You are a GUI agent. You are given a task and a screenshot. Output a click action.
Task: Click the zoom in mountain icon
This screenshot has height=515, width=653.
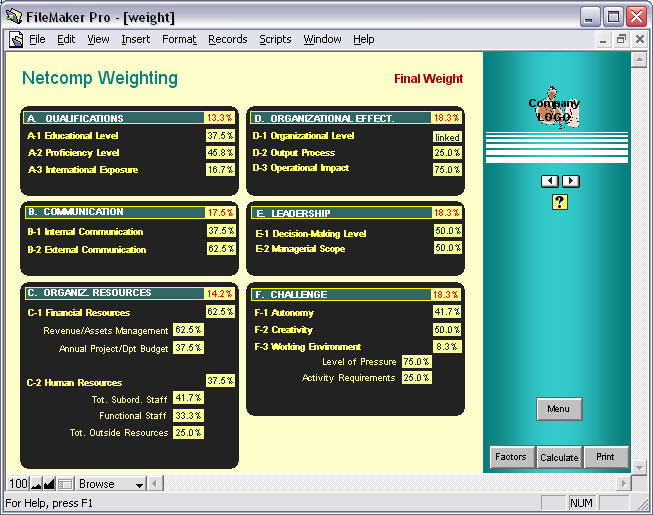pos(49,484)
